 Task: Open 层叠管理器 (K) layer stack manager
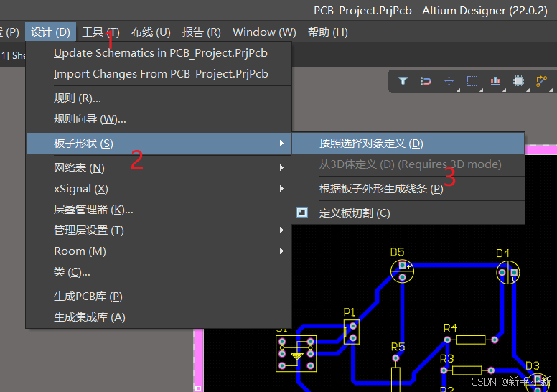click(93, 210)
